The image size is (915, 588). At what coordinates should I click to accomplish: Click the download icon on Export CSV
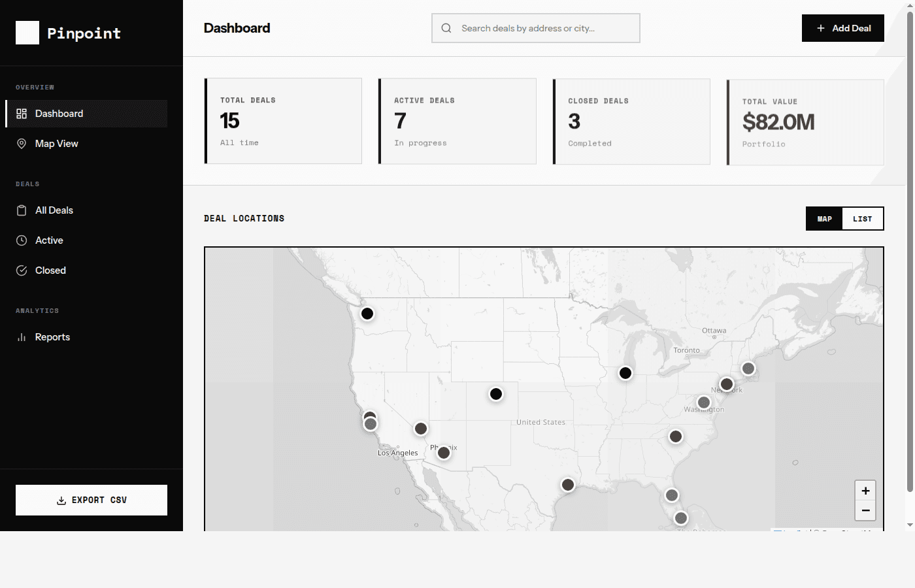pyautogui.click(x=60, y=500)
